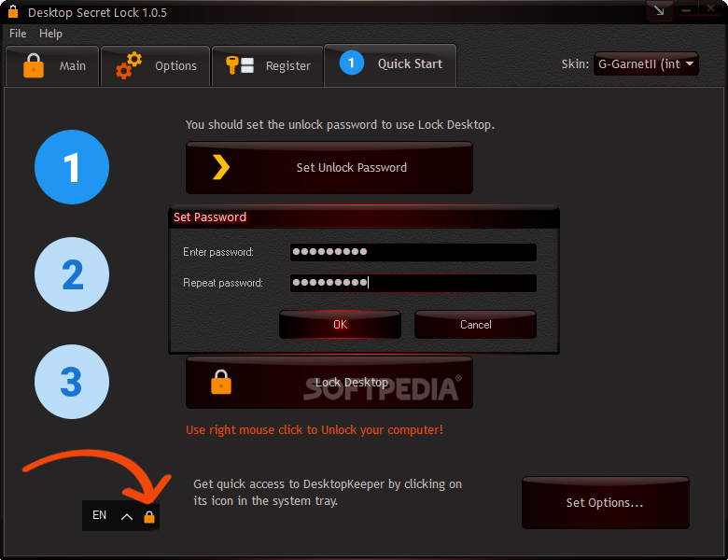Click the gears icon on Options tab
The image size is (728, 560).
pyautogui.click(x=129, y=65)
